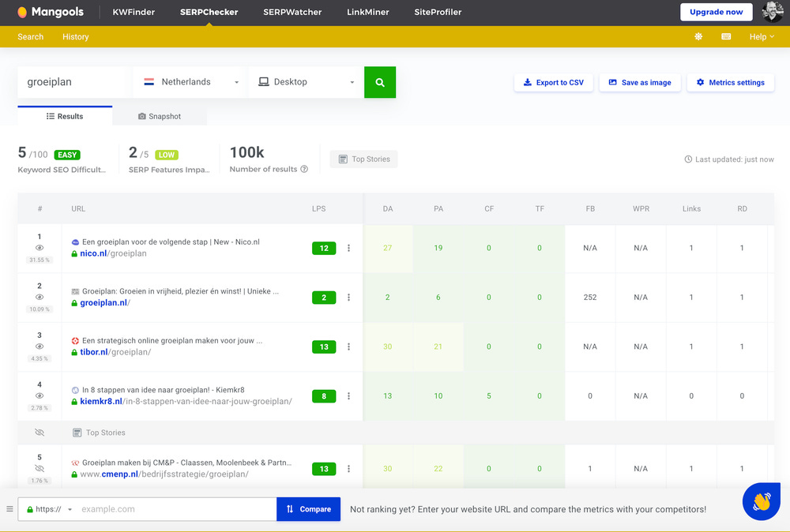Open the groeiplan.nl link
Screen dimensions: 790x532
coord(105,302)
